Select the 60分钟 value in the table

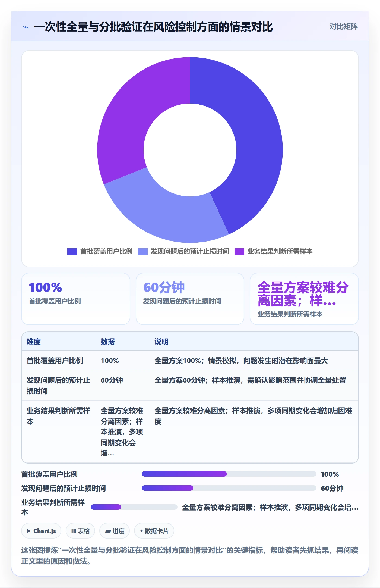(x=112, y=380)
